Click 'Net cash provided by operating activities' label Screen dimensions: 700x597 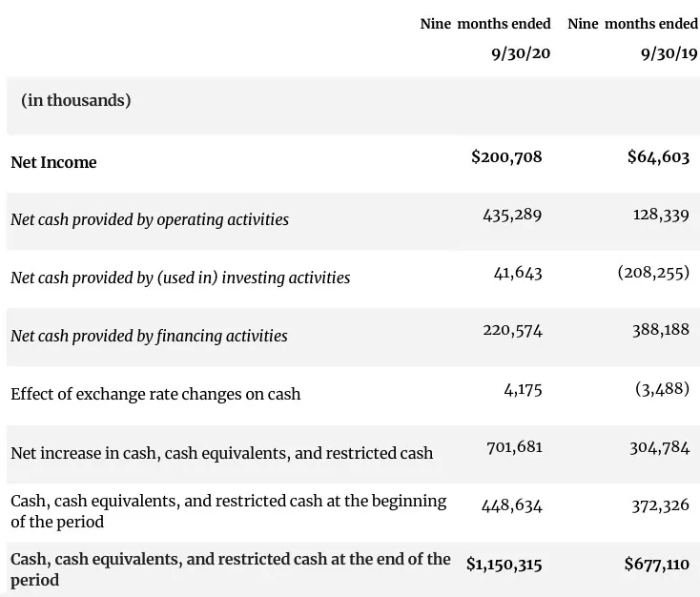pos(150,219)
